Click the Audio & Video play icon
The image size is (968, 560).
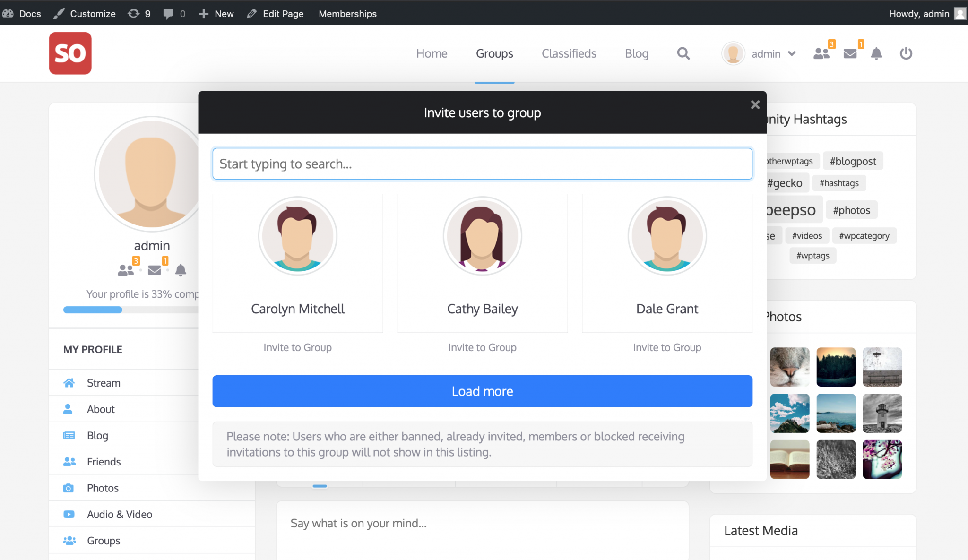click(69, 514)
